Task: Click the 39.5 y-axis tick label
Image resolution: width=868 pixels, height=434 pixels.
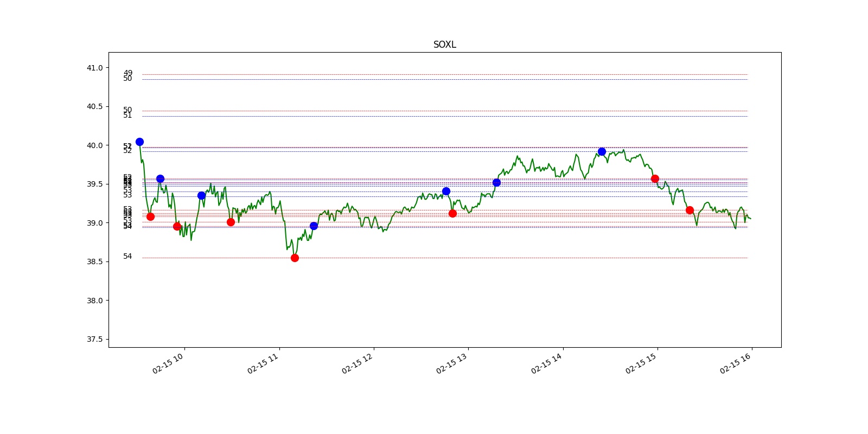Action: (x=94, y=184)
